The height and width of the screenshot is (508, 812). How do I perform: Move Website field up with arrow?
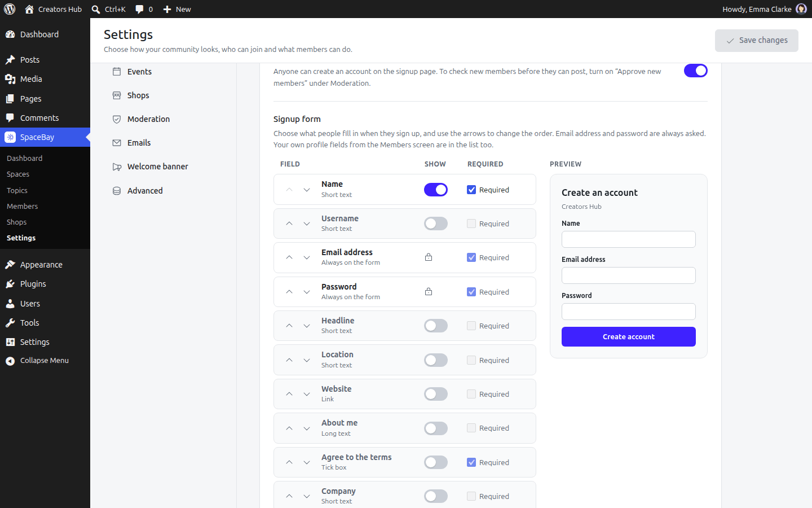click(289, 394)
